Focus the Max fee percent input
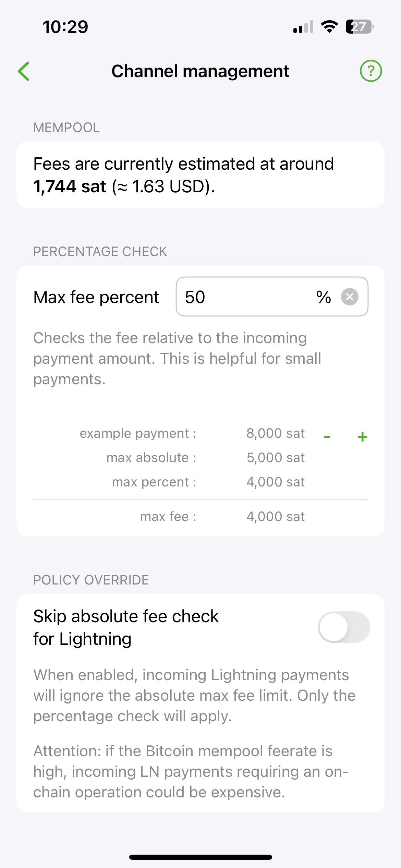401x868 pixels. [x=247, y=297]
